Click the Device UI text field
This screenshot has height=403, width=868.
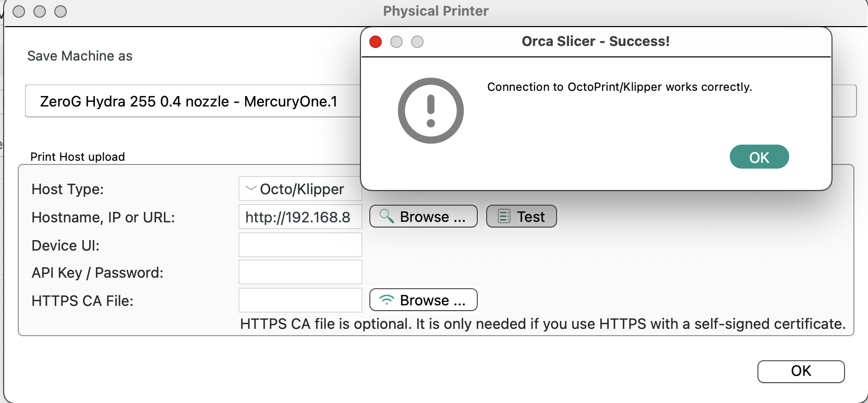(x=300, y=245)
